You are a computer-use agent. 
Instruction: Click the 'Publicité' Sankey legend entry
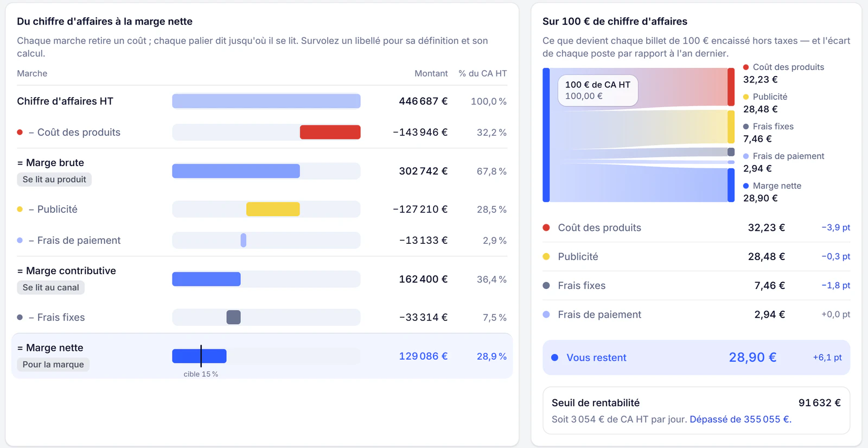pyautogui.click(x=765, y=103)
